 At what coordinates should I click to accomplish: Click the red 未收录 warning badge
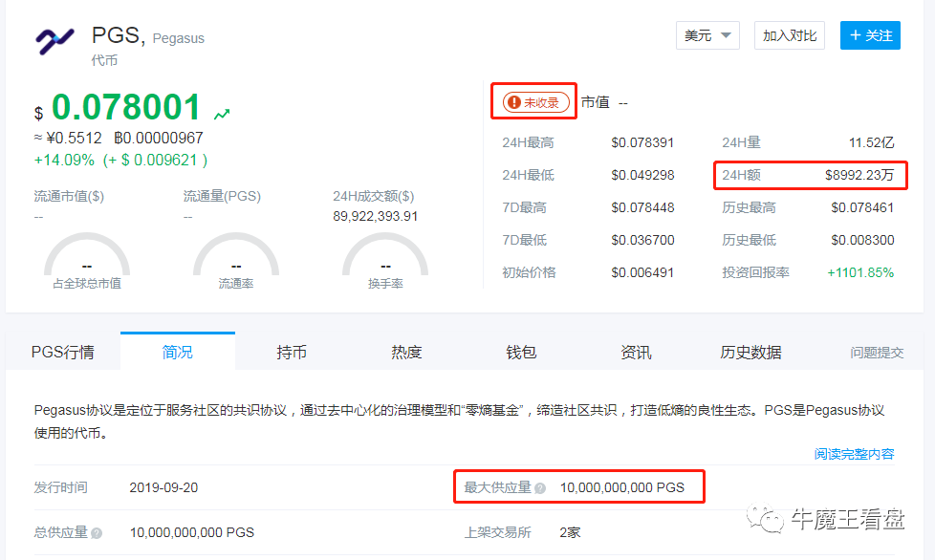coord(535,102)
